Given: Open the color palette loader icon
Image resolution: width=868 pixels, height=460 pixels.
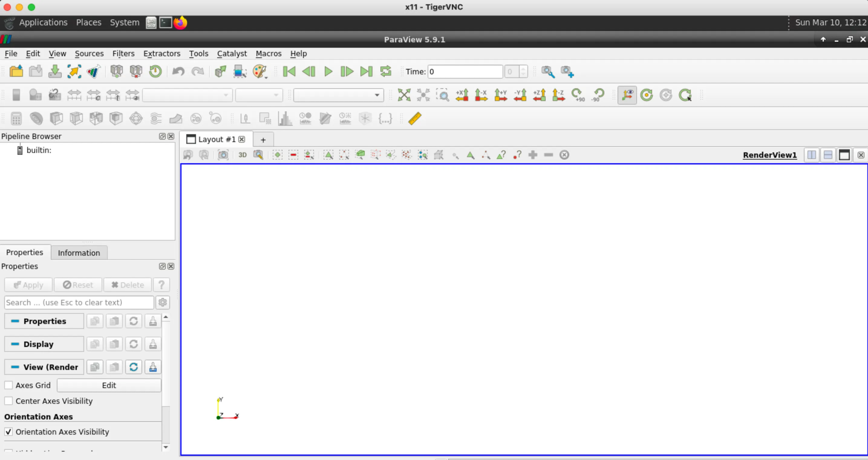Looking at the screenshot, I should pos(260,71).
